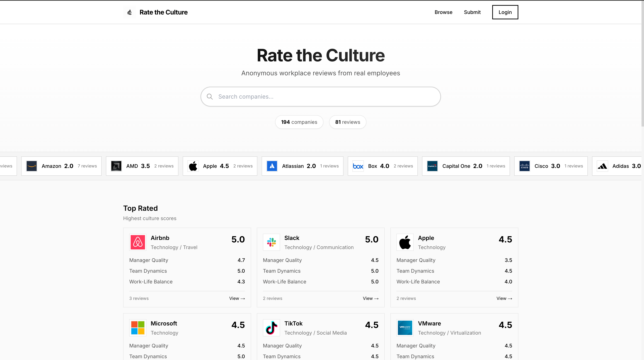Open the Submit page

click(x=472, y=12)
